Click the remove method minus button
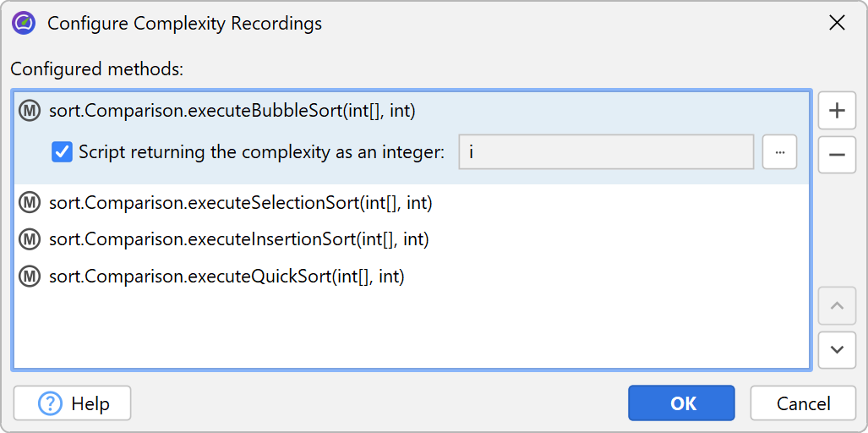The image size is (868, 433). [x=837, y=155]
